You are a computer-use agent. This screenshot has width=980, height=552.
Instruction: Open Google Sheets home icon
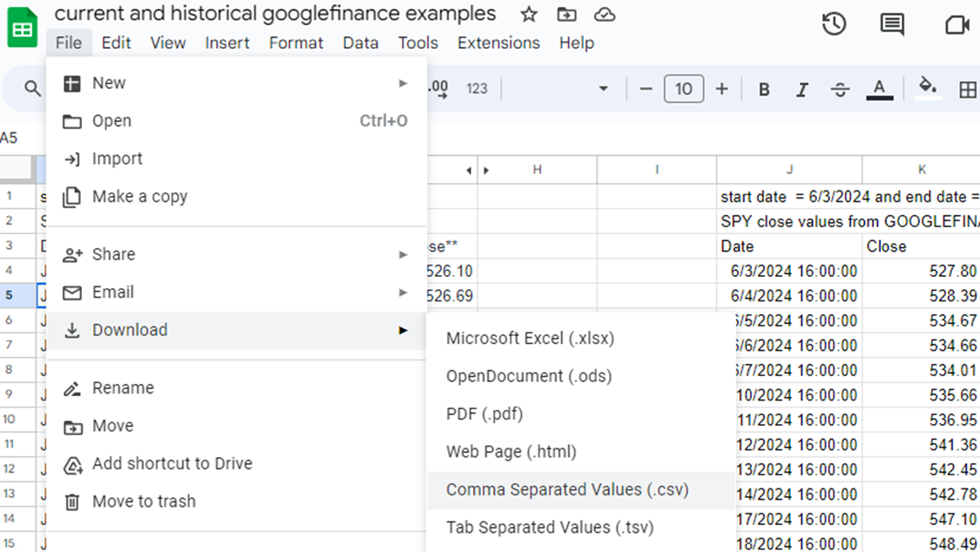(x=23, y=28)
